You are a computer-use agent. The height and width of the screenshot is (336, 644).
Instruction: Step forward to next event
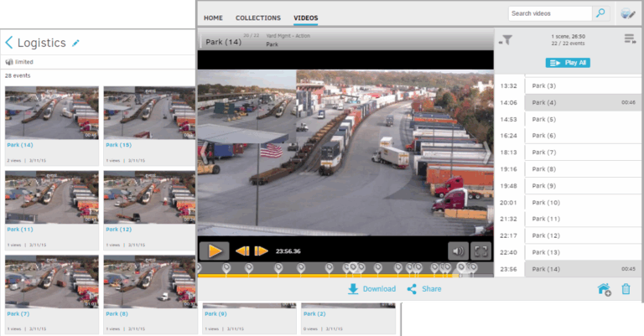[x=261, y=251]
